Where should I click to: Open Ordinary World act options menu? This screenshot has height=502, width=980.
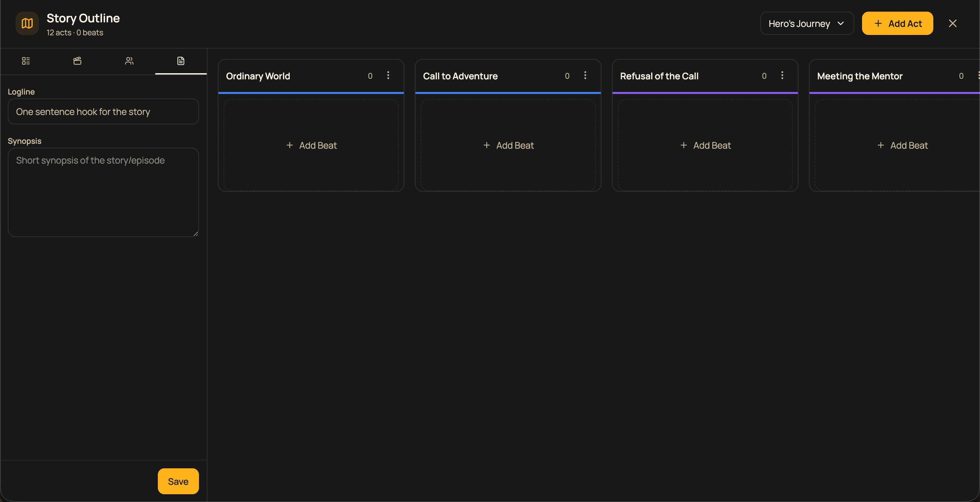pyautogui.click(x=388, y=75)
